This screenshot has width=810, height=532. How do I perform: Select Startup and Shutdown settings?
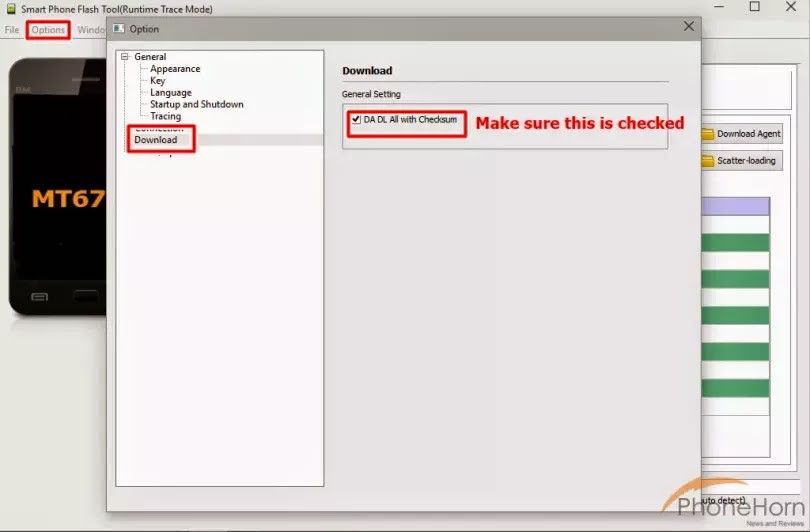pyautogui.click(x=196, y=104)
